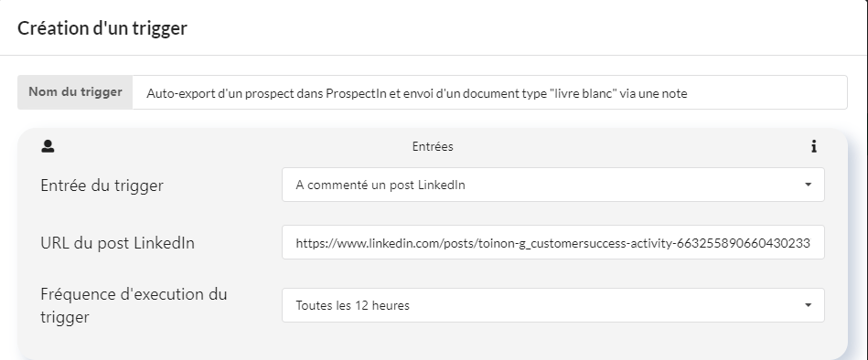Click the "URL du post LinkedIn" label
Image resolution: width=868 pixels, height=360 pixels.
[x=117, y=243]
